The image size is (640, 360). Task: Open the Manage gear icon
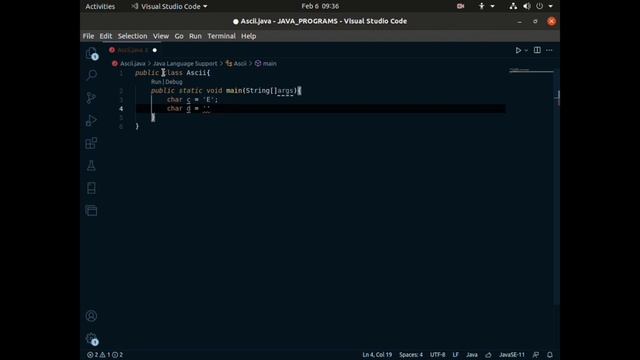click(91, 338)
